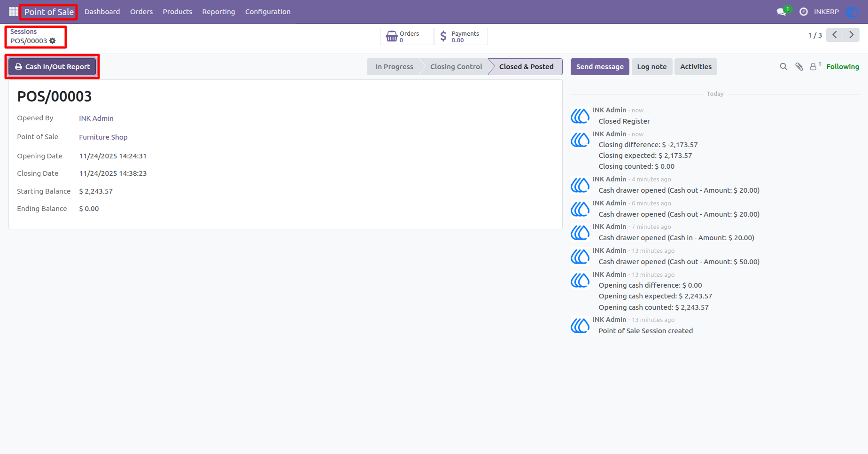Click the Sessions breadcrumb link
This screenshot has height=454, width=868.
click(x=23, y=31)
